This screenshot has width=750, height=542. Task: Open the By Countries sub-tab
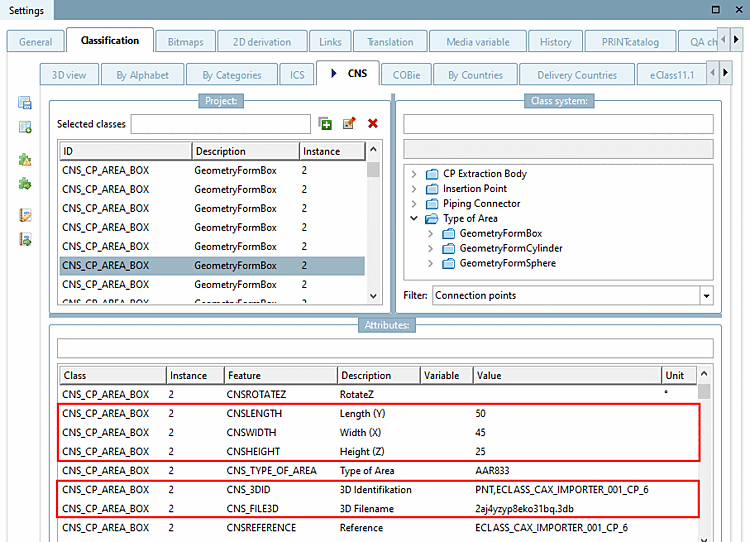point(475,75)
